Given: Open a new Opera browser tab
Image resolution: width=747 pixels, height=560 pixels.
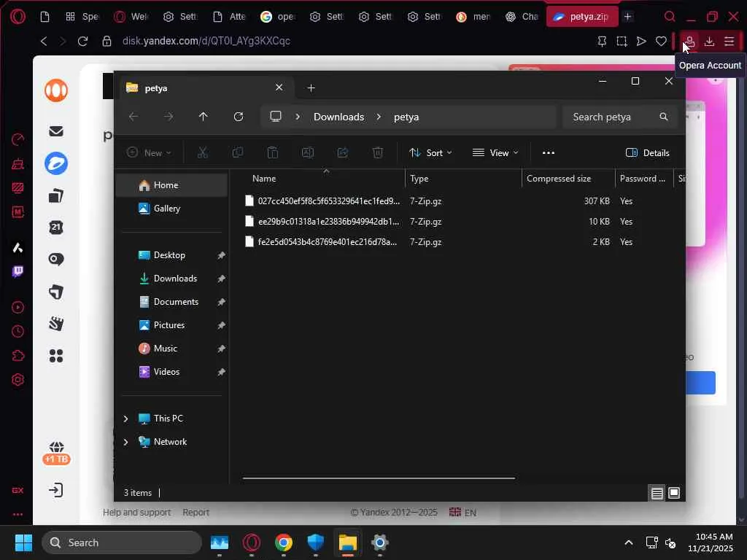Looking at the screenshot, I should click(x=628, y=17).
